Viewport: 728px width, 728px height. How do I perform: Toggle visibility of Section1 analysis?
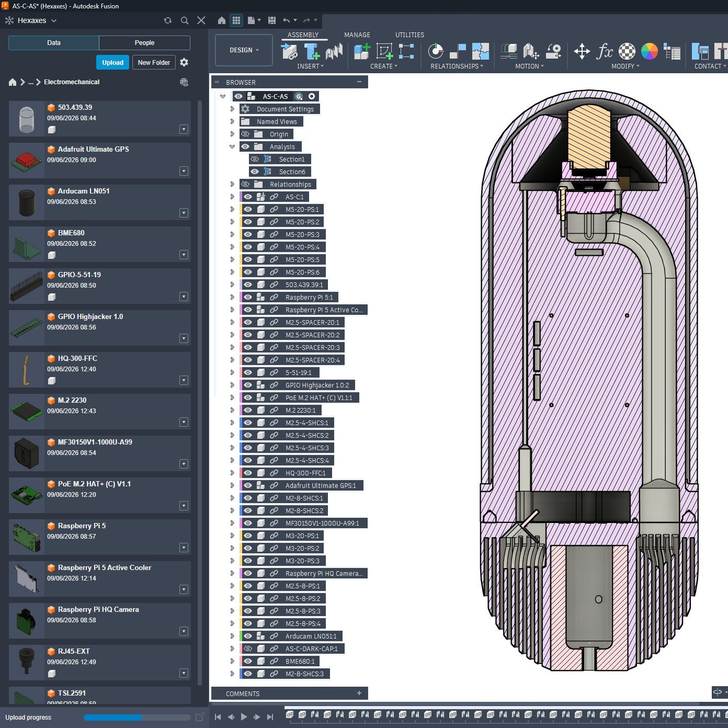tap(255, 159)
